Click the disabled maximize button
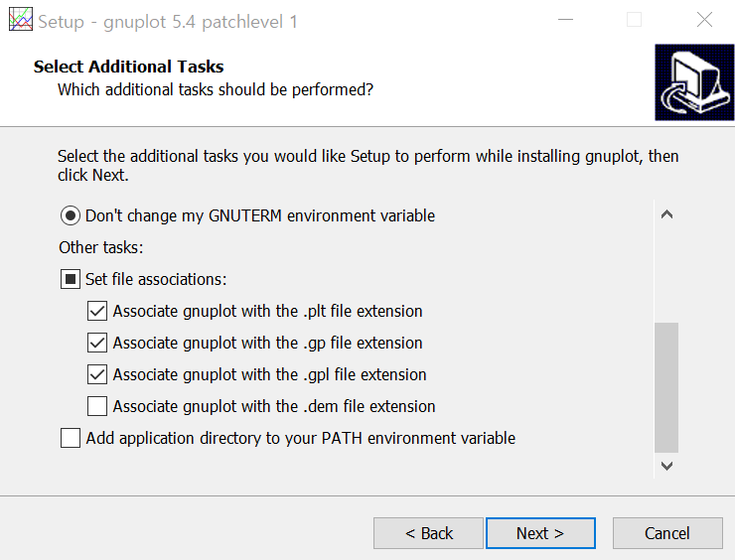The height and width of the screenshot is (560, 735). 635,20
